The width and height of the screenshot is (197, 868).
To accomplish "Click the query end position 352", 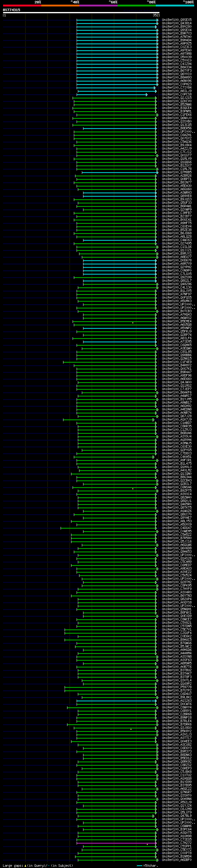I will [155, 15].
